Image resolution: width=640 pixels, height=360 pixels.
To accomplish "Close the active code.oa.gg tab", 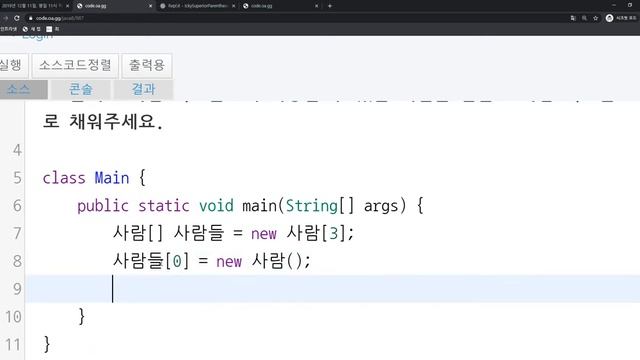I will 150,6.
